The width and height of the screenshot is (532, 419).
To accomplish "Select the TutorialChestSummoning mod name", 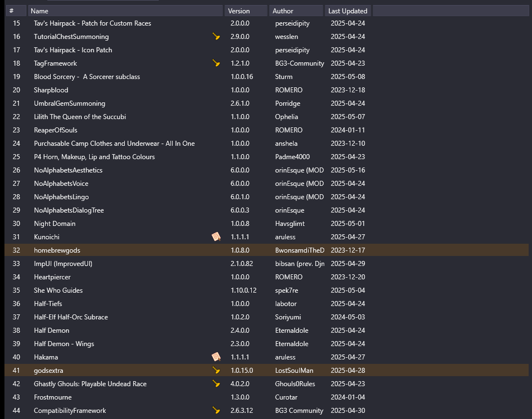I will tap(71, 36).
